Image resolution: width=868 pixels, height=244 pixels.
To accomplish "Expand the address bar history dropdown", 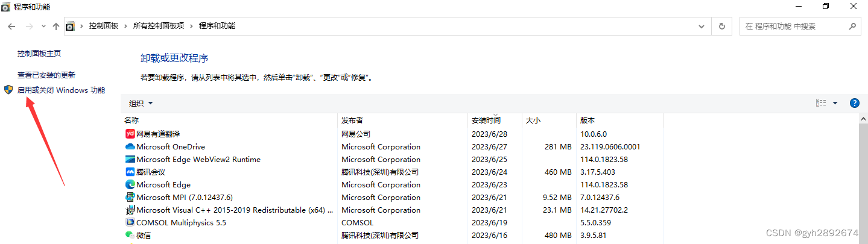I will point(702,27).
